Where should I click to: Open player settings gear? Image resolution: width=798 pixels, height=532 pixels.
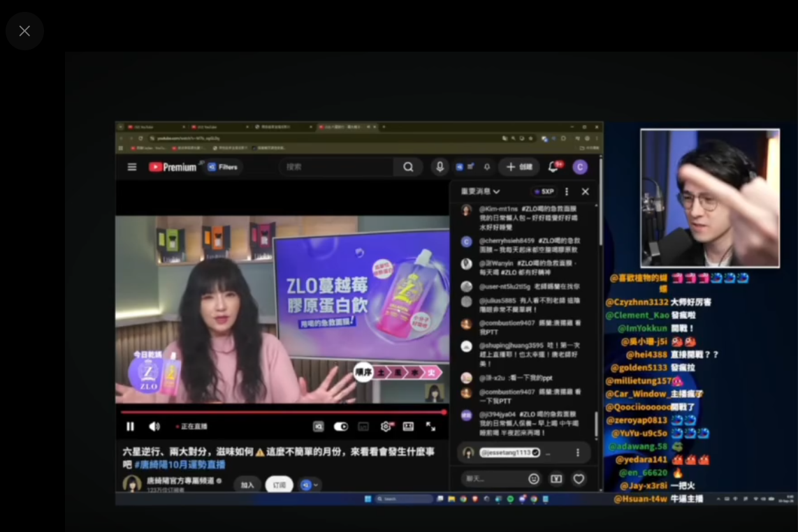[x=386, y=426]
